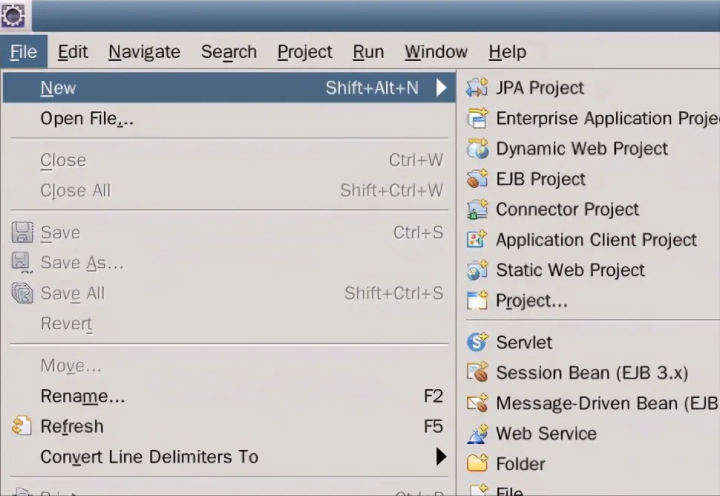Image resolution: width=720 pixels, height=496 pixels.
Task: Click the Revert menu entry
Action: coord(66,323)
